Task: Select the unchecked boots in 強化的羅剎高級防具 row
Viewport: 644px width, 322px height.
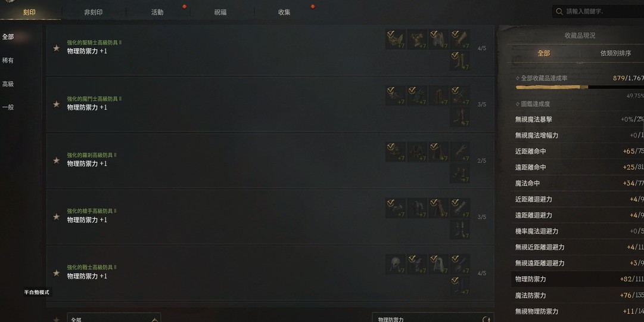Action: tap(459, 173)
